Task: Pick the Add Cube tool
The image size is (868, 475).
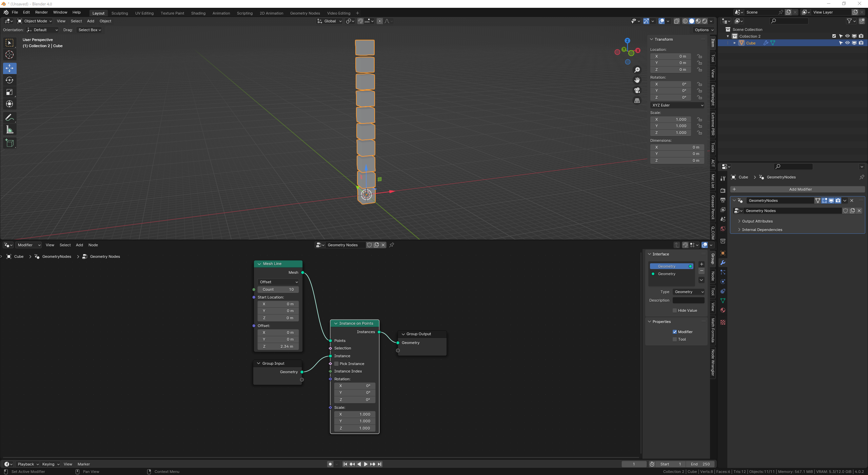Action: point(9,143)
